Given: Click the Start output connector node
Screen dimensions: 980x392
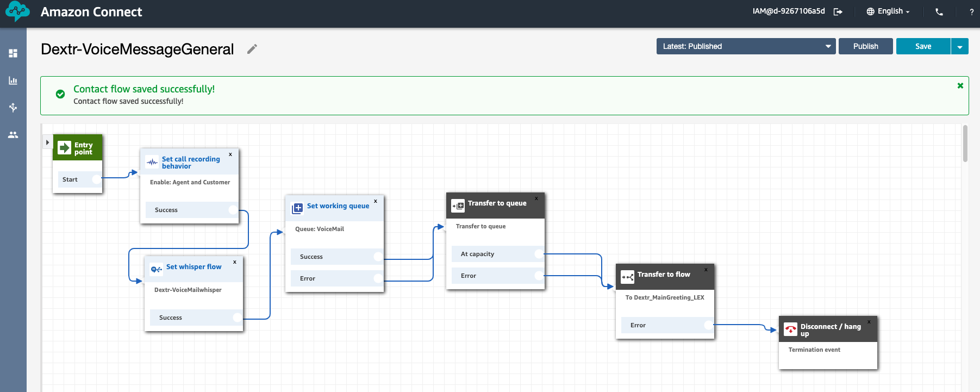Looking at the screenshot, I should (x=96, y=179).
